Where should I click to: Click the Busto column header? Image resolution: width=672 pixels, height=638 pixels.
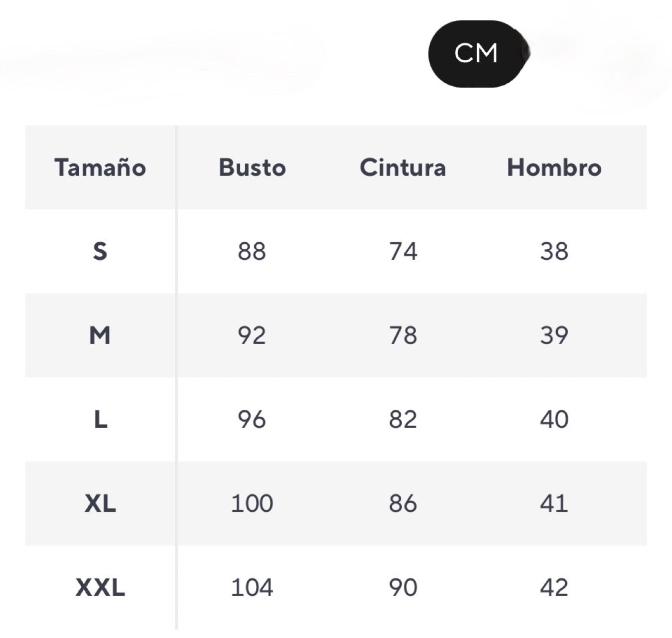click(252, 167)
